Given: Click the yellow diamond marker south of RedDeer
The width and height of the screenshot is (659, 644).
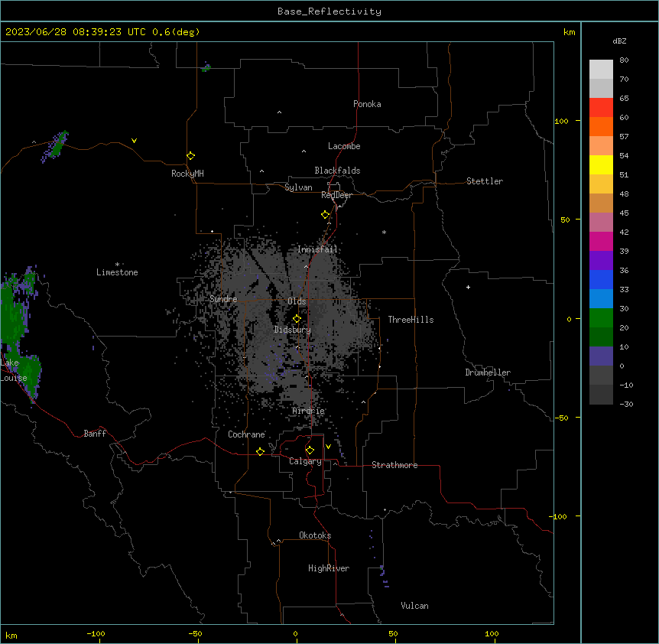Looking at the screenshot, I should (x=326, y=215).
